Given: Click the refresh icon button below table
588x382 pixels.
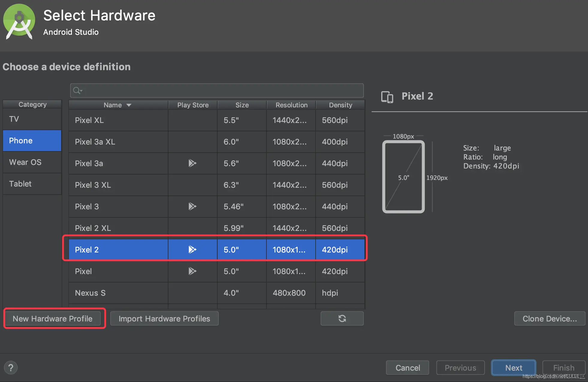Looking at the screenshot, I should coord(342,318).
